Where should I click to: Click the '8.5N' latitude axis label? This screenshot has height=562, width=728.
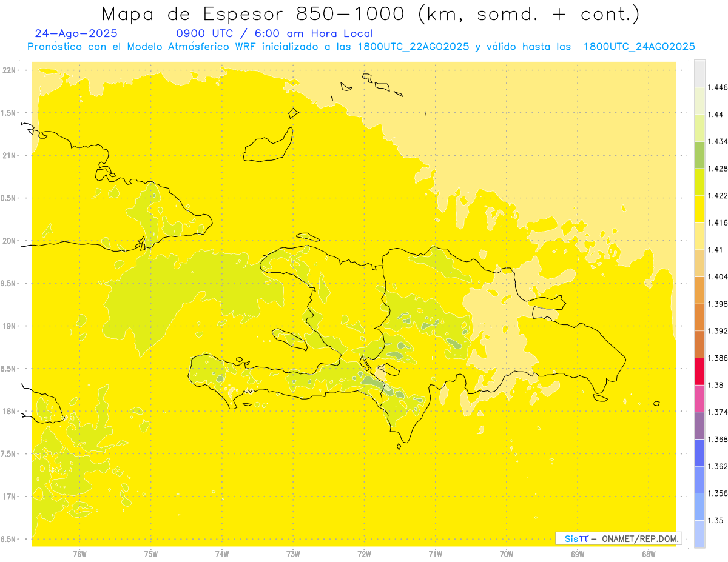(9, 369)
